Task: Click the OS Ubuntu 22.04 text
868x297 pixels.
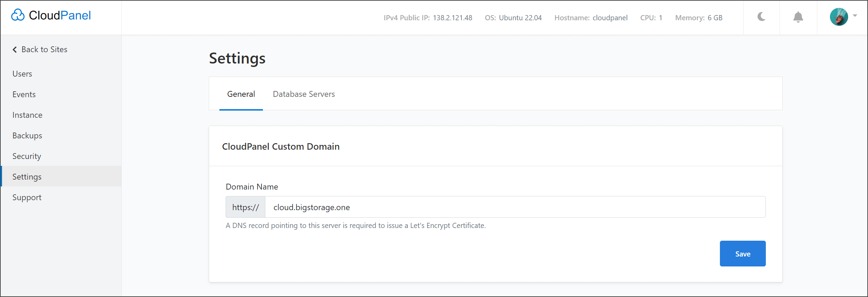Action: (x=513, y=18)
